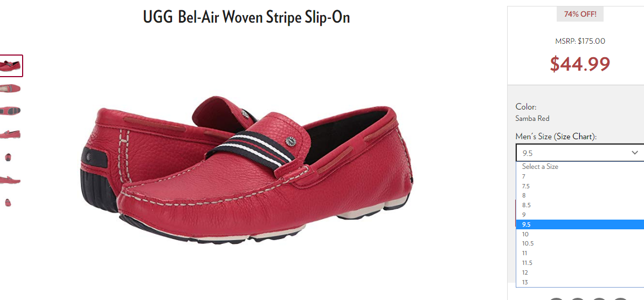Collapse the size dropdown via chevron arrow

[x=634, y=153]
